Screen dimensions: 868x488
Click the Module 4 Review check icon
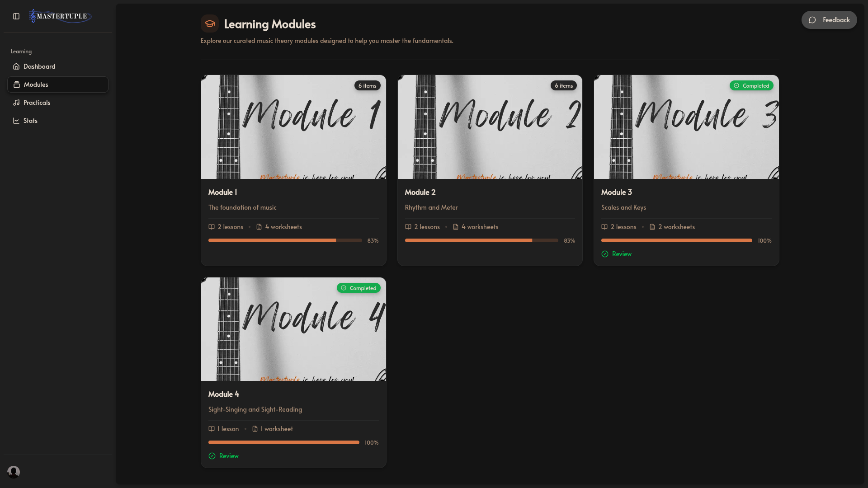point(212,456)
